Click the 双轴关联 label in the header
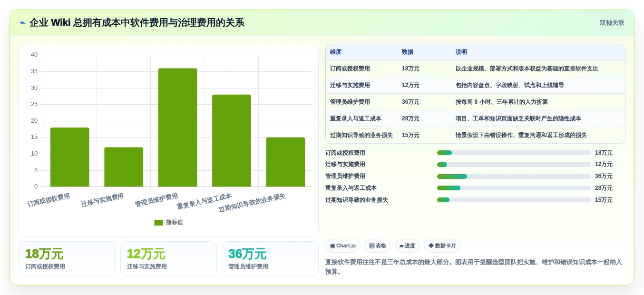Viewport: 644px width, 295px height. [x=612, y=23]
